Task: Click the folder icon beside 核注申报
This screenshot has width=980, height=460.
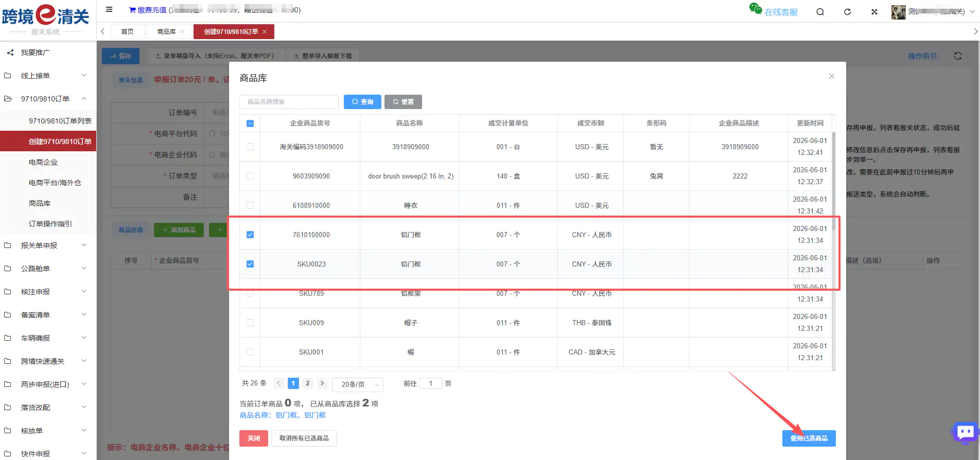Action: coord(8,292)
